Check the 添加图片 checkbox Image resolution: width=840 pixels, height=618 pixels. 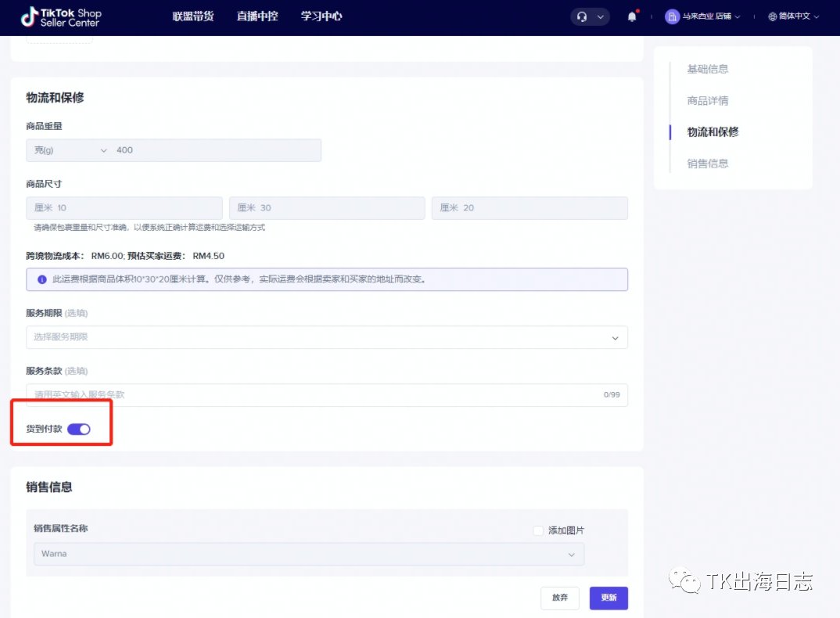pyautogui.click(x=538, y=530)
